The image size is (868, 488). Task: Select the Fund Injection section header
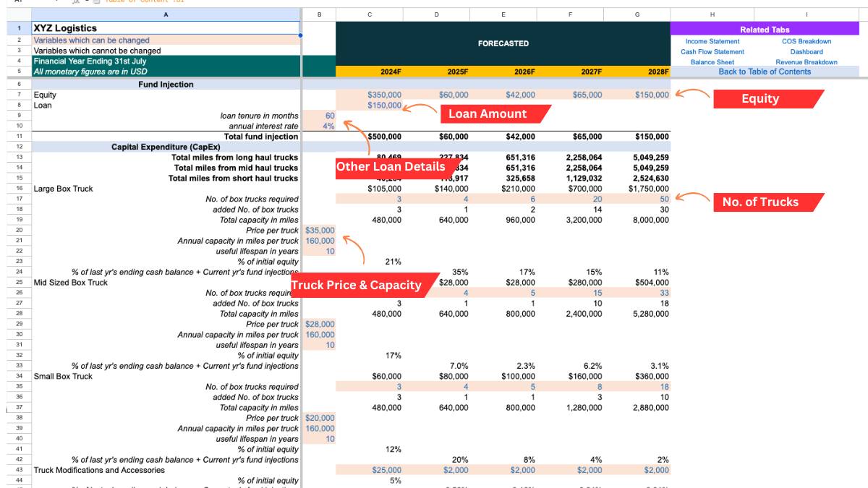pos(166,85)
